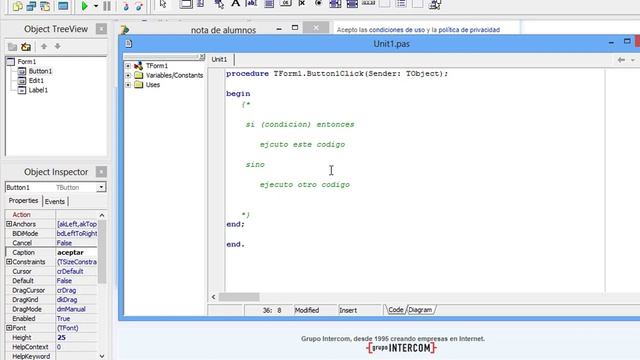
Task: Open the dropdown beside the editor Back arrow
Action: pos(633,60)
